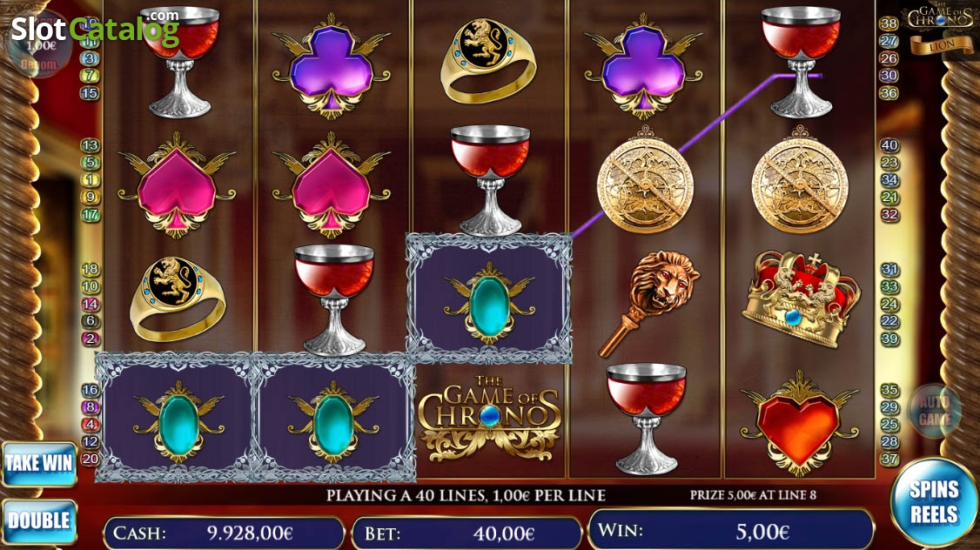980x550 pixels.
Task: Click the red heart symbol on fifth reel
Action: coord(799,422)
